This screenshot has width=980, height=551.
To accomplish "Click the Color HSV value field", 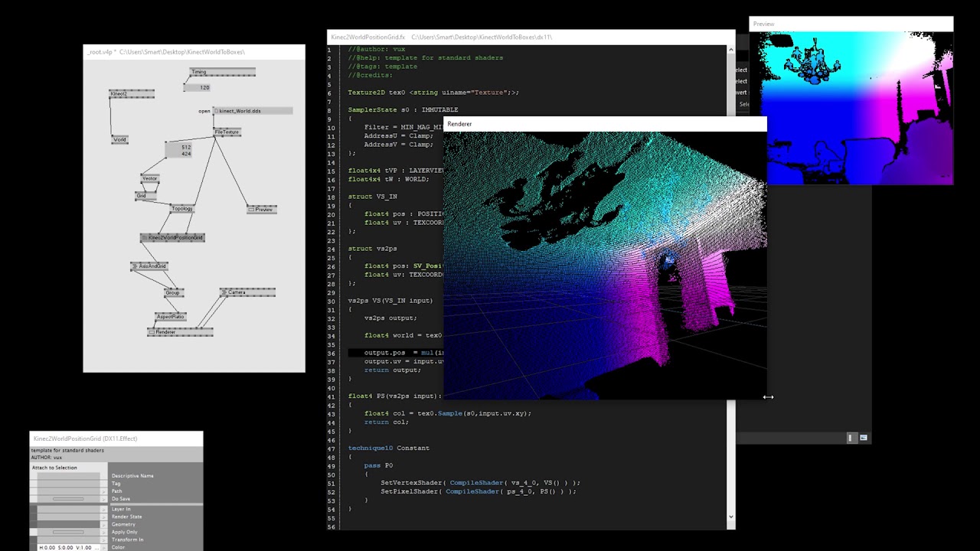I will (x=68, y=547).
